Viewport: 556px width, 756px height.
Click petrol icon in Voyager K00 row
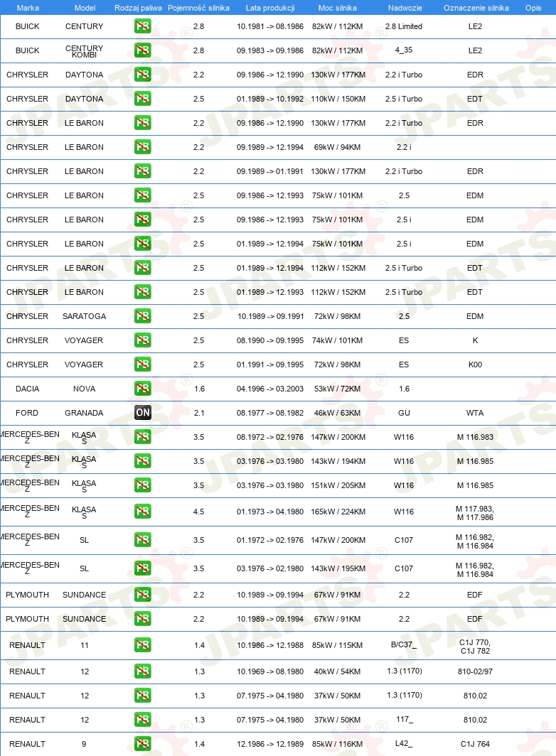coord(142,364)
